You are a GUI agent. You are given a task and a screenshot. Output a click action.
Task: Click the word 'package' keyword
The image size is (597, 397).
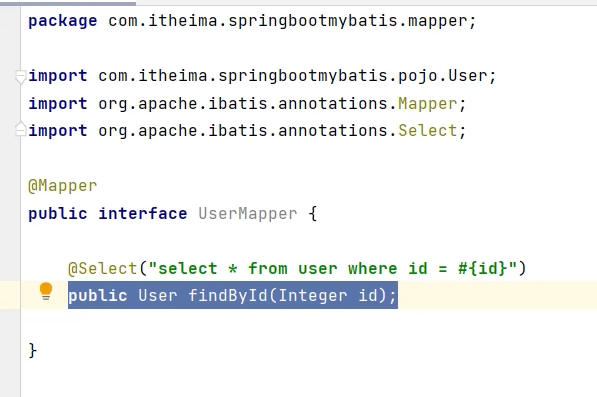coord(63,21)
